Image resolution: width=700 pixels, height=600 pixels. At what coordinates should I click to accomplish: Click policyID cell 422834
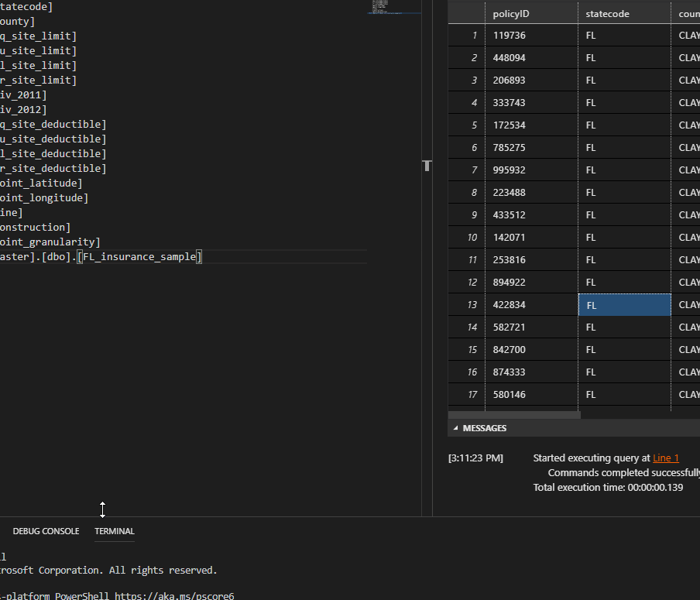point(531,305)
